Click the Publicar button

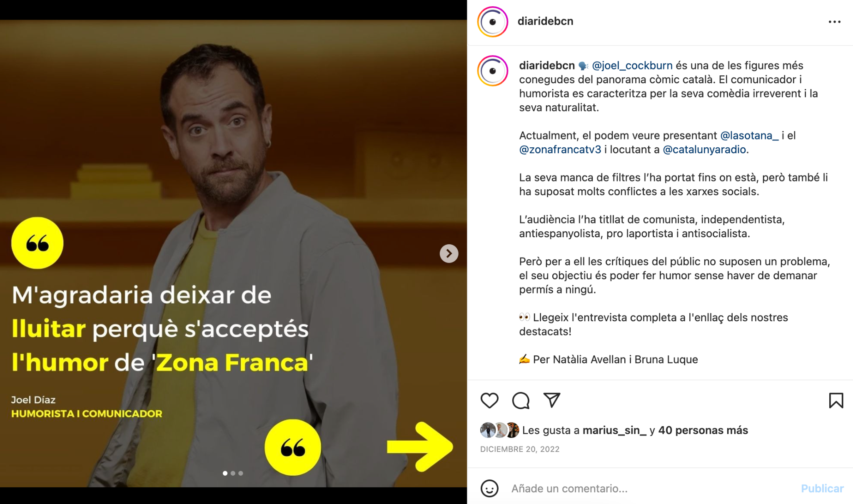click(822, 488)
